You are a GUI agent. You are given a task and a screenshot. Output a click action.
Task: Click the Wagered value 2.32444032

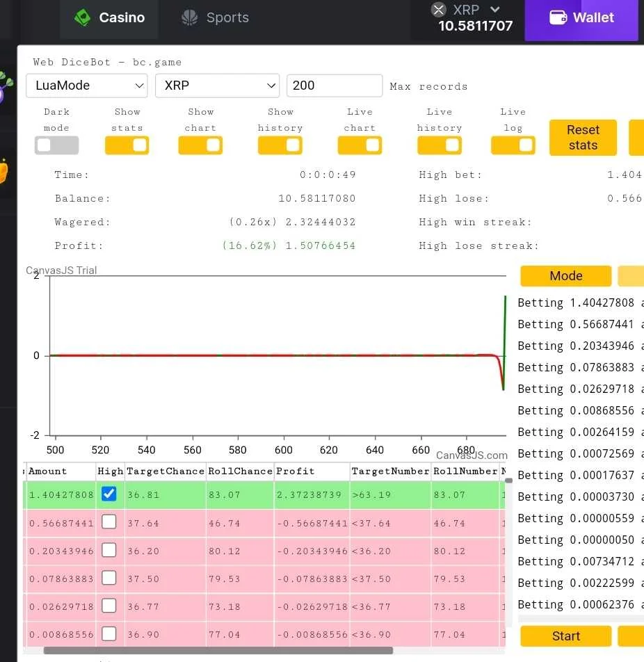[321, 222]
